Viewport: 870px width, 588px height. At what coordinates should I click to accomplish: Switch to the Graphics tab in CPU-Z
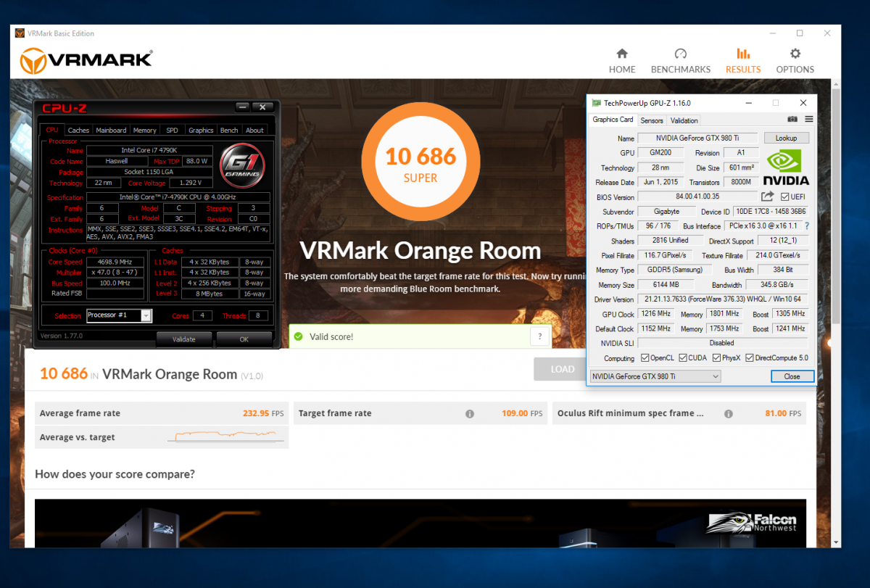(x=201, y=131)
